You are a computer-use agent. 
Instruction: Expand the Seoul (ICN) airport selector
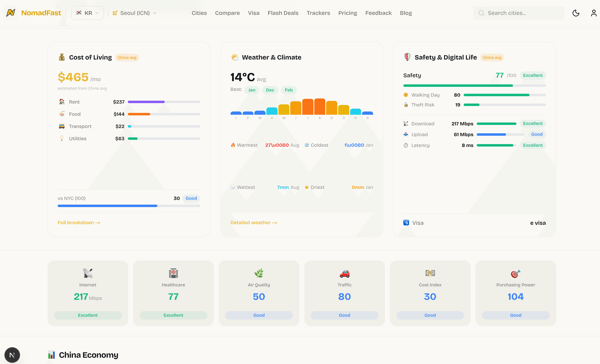135,13
